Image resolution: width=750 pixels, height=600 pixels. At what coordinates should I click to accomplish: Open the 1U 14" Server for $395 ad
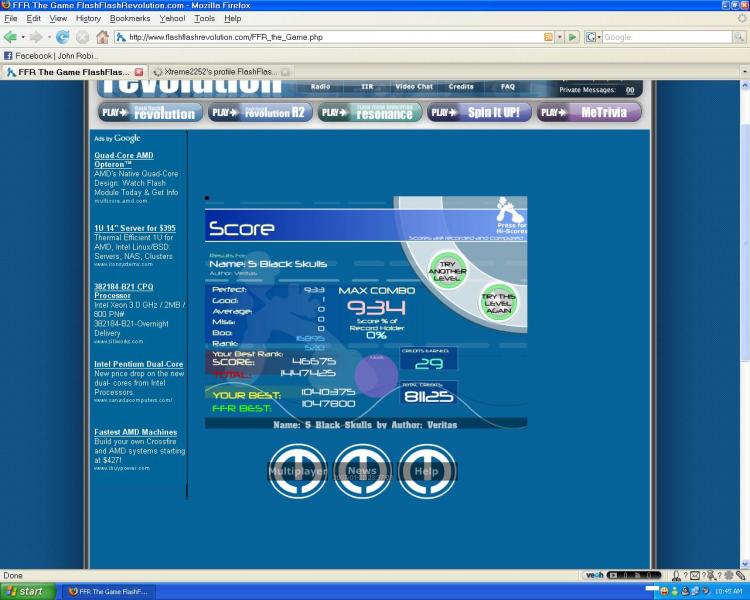(x=135, y=228)
